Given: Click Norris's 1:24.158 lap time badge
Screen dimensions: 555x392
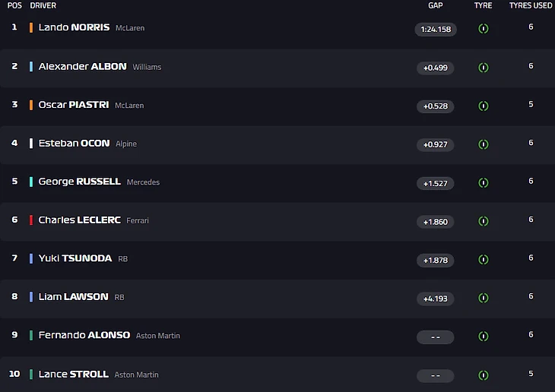Looking at the screenshot, I should click(x=436, y=30).
